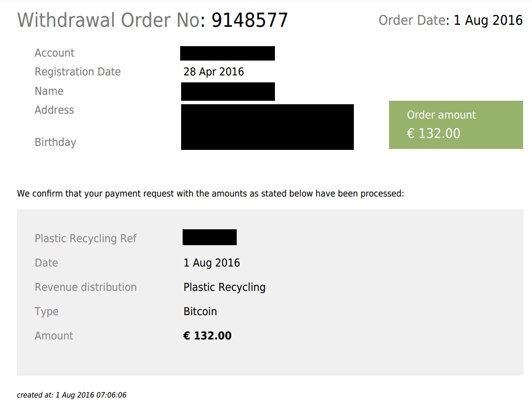
Task: Click the "Plastic Recycling Ref" label
Action: click(x=85, y=239)
